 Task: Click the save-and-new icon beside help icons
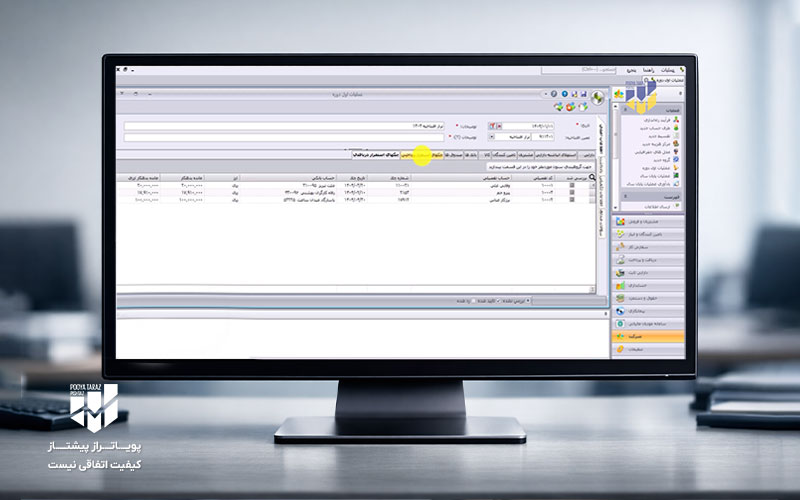574,94
